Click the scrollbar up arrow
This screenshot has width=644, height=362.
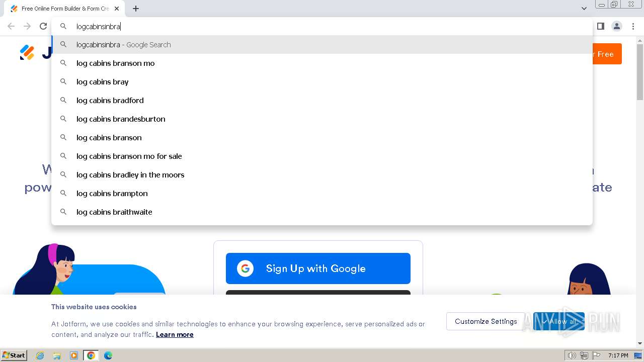640,40
